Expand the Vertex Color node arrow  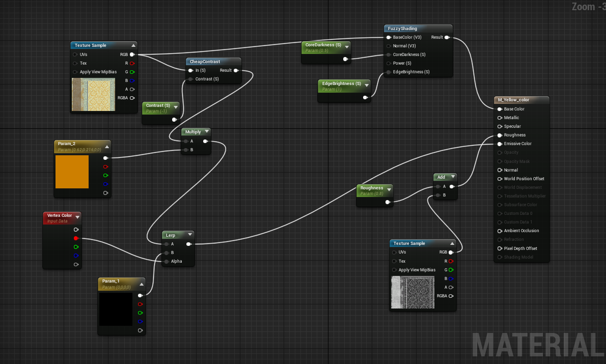pyautogui.click(x=77, y=217)
